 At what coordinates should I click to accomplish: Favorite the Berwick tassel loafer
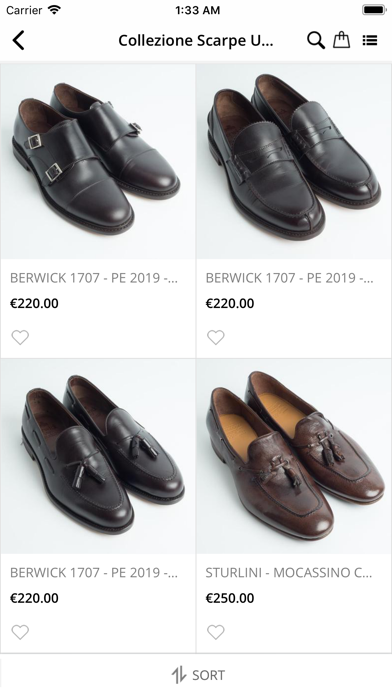click(x=20, y=632)
